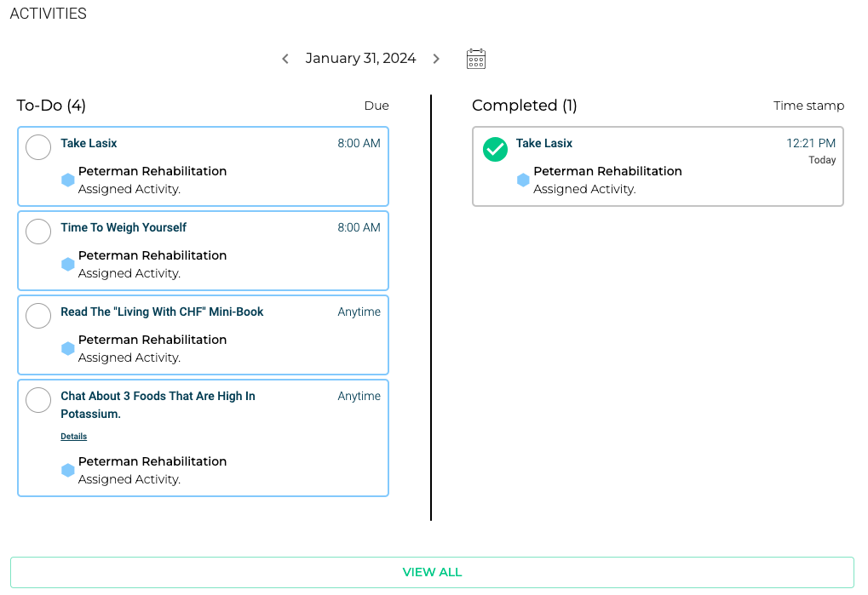The width and height of the screenshot is (868, 595).
Task: Mark Chat About 3 Foods activity complete
Action: click(38, 400)
